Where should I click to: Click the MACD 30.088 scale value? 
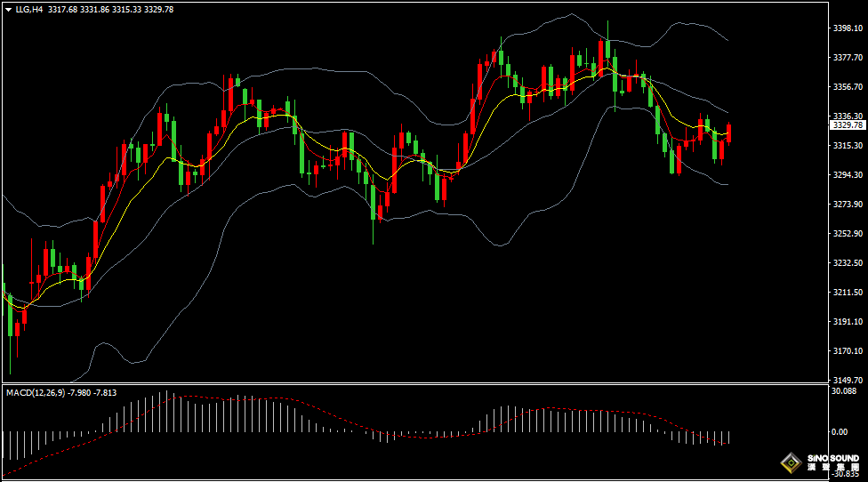point(843,391)
